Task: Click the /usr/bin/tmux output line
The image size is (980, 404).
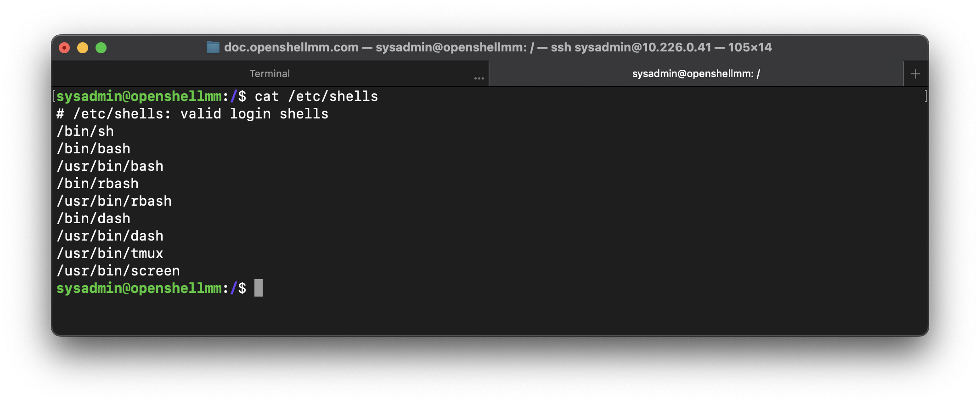Action: click(110, 253)
